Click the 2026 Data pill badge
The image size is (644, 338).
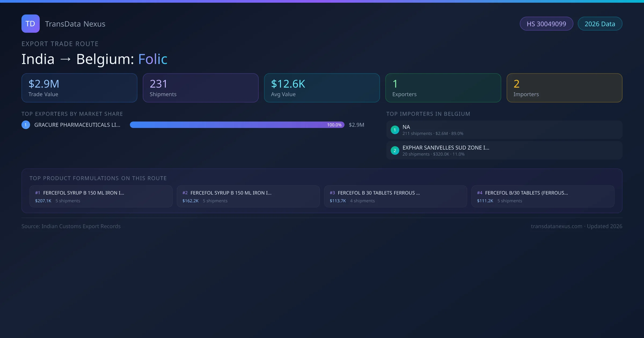[x=600, y=24]
